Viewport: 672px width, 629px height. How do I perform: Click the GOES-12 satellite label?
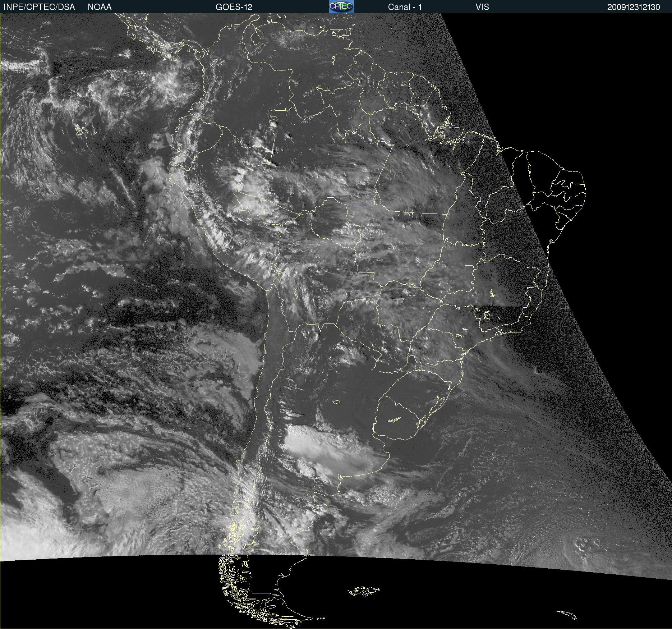[234, 7]
